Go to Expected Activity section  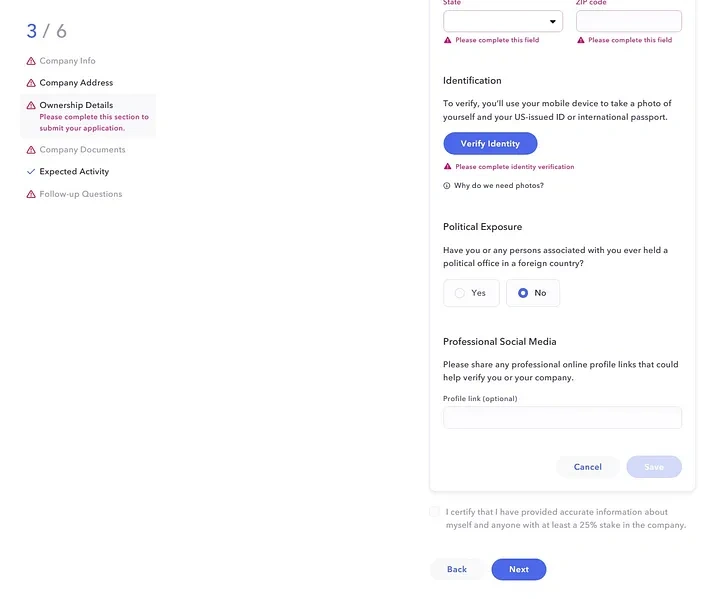(x=74, y=172)
